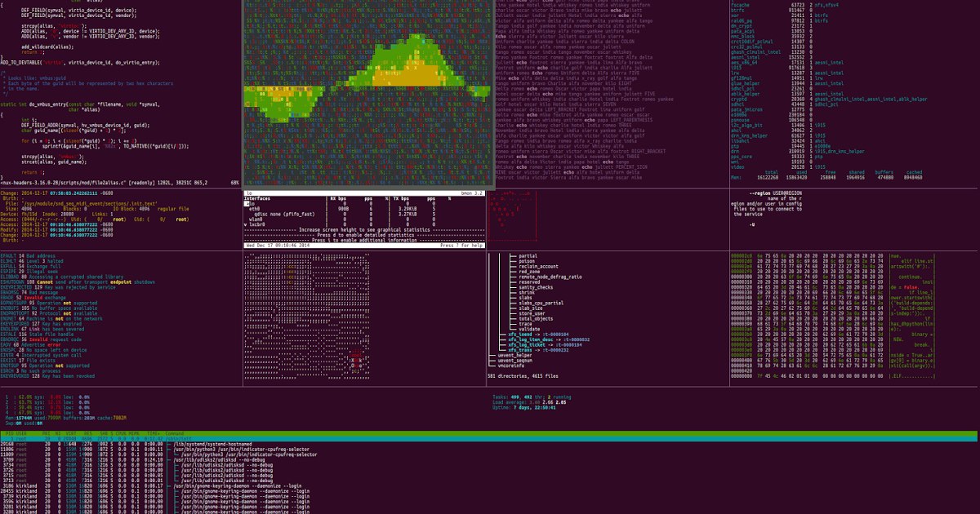Click the Interfaces header in bmon
Screen dimensions: 980x514
257,198
